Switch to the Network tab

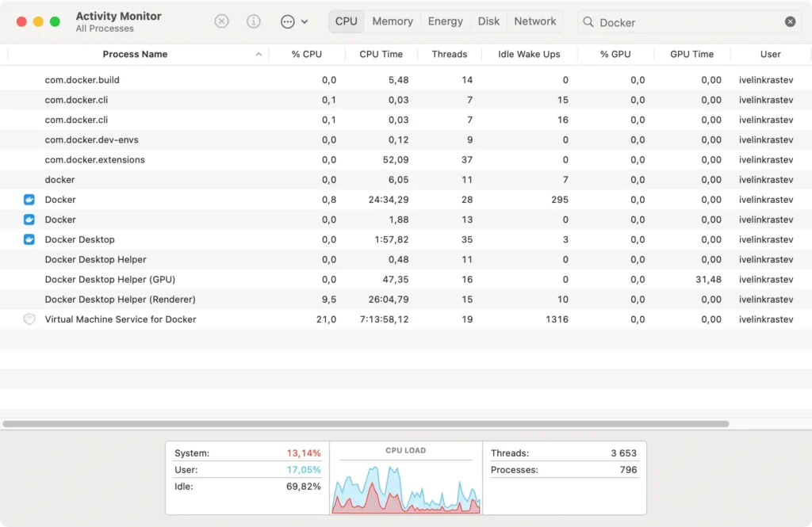535,21
